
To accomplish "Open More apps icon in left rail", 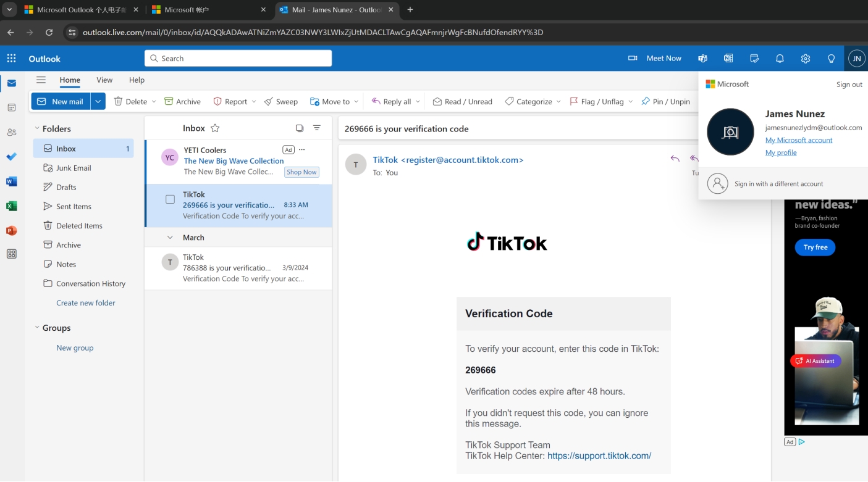I will 12,254.
